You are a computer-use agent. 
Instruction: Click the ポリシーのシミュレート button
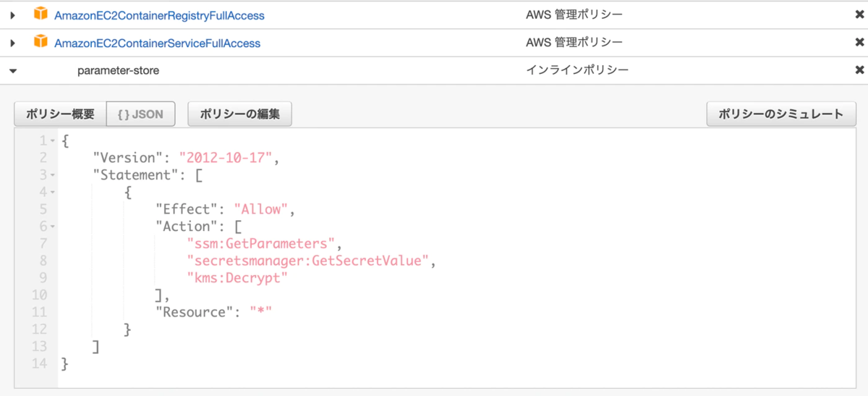click(781, 114)
